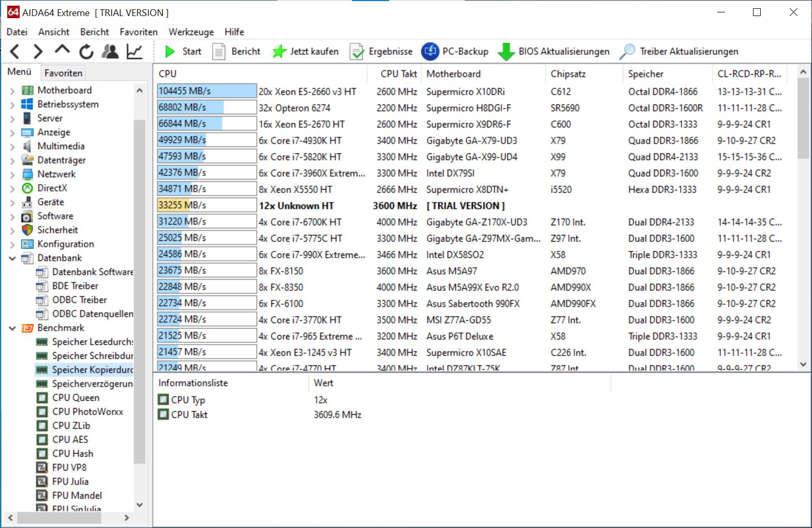Open BIOS Aktualisierungen download
Viewport: 812px width, 528px height.
click(x=553, y=51)
